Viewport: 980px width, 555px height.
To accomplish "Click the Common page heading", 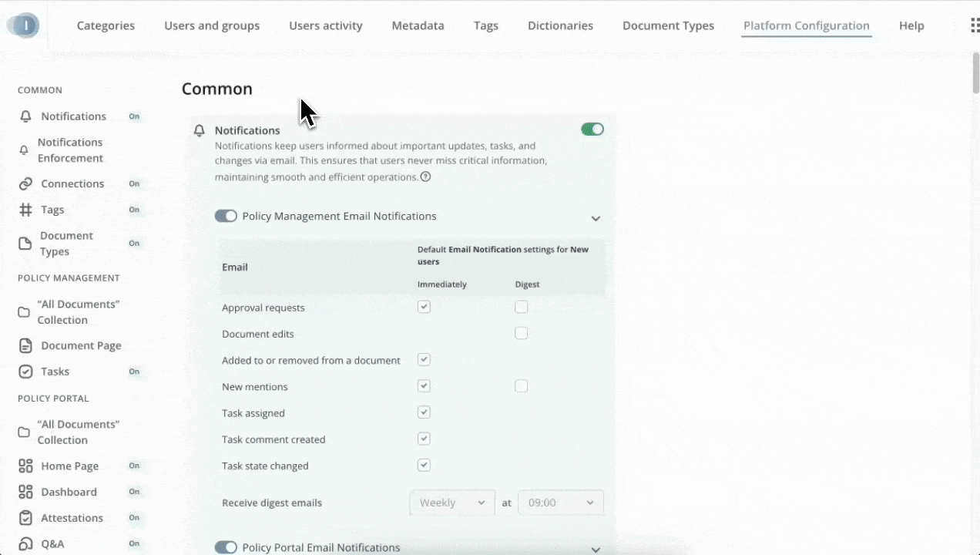I will [217, 89].
